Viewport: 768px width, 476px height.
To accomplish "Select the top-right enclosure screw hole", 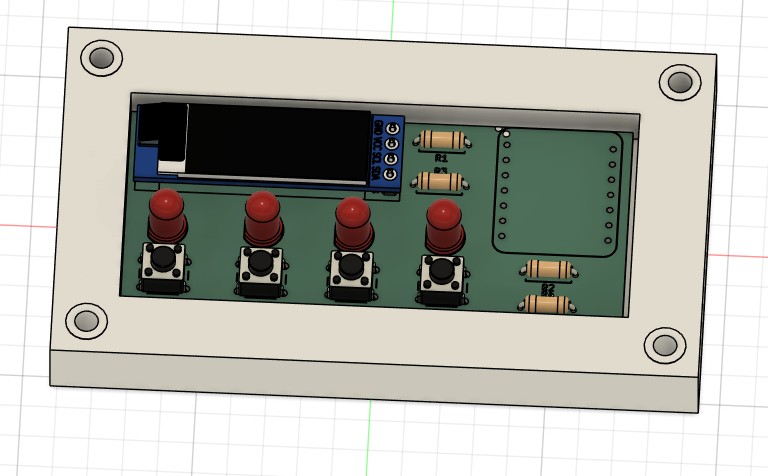I will pyautogui.click(x=680, y=82).
